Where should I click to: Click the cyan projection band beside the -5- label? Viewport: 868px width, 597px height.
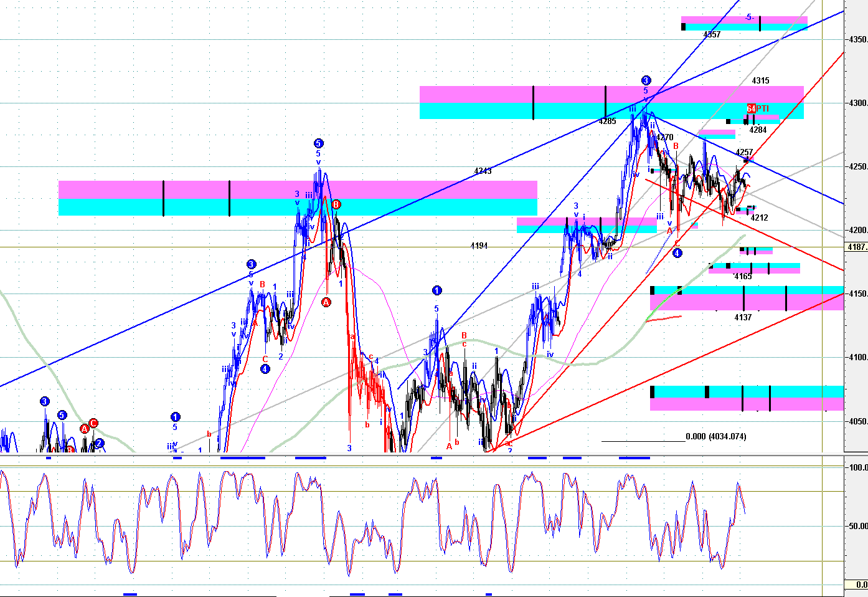pos(744,27)
